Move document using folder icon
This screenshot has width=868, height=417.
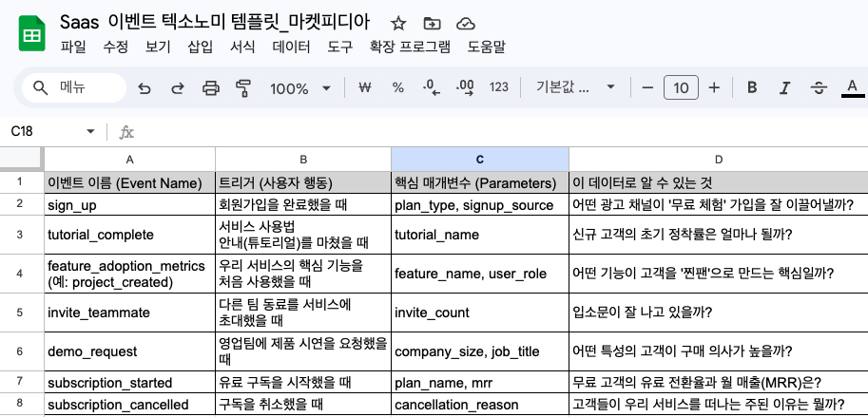coord(432,23)
